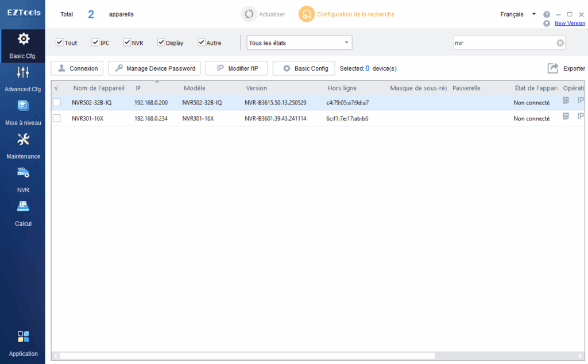Viewport: 588px width, 364px height.
Task: Click the headset search configuration icon
Action: pyautogui.click(x=307, y=14)
